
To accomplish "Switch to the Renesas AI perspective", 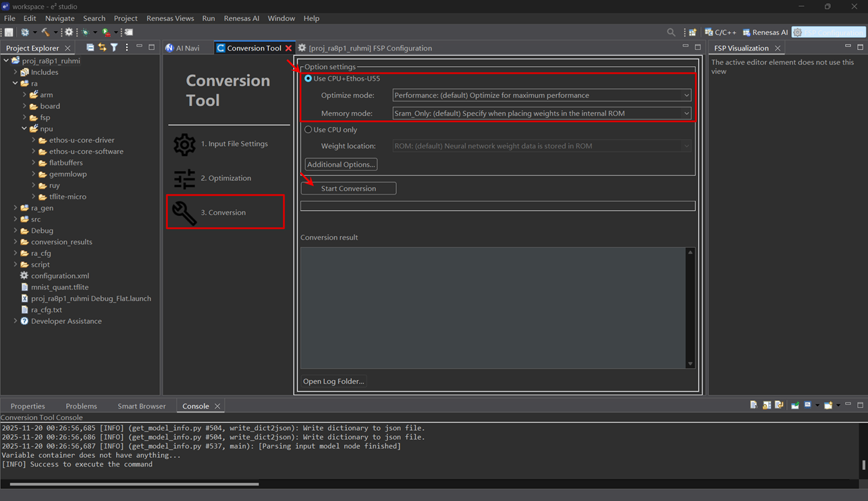I will pos(765,32).
